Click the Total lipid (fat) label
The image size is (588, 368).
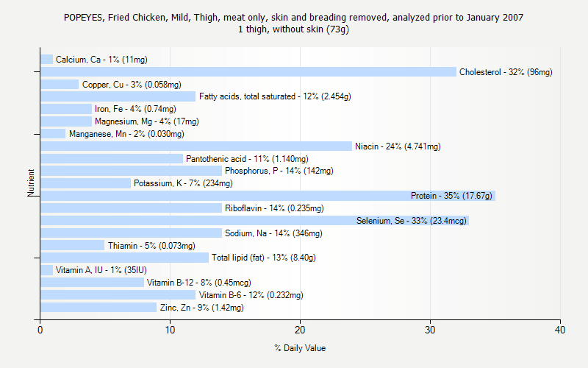point(263,258)
